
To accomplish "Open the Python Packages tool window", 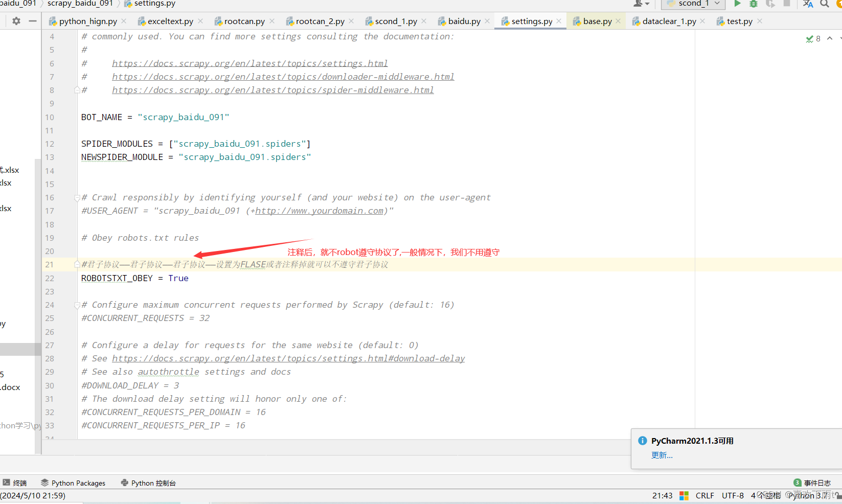I will pos(73,483).
